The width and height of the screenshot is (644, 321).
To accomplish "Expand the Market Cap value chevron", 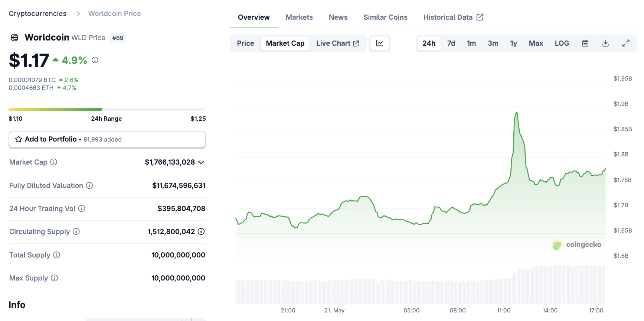I will click(x=201, y=162).
